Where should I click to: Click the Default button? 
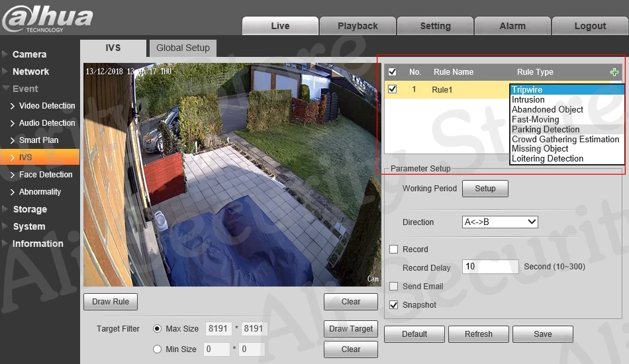[x=414, y=334]
